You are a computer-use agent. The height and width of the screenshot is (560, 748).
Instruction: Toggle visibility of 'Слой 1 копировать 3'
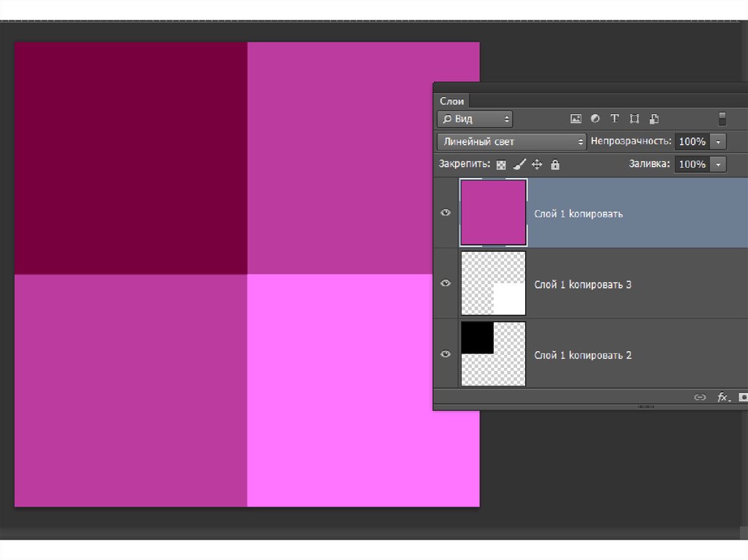[446, 284]
